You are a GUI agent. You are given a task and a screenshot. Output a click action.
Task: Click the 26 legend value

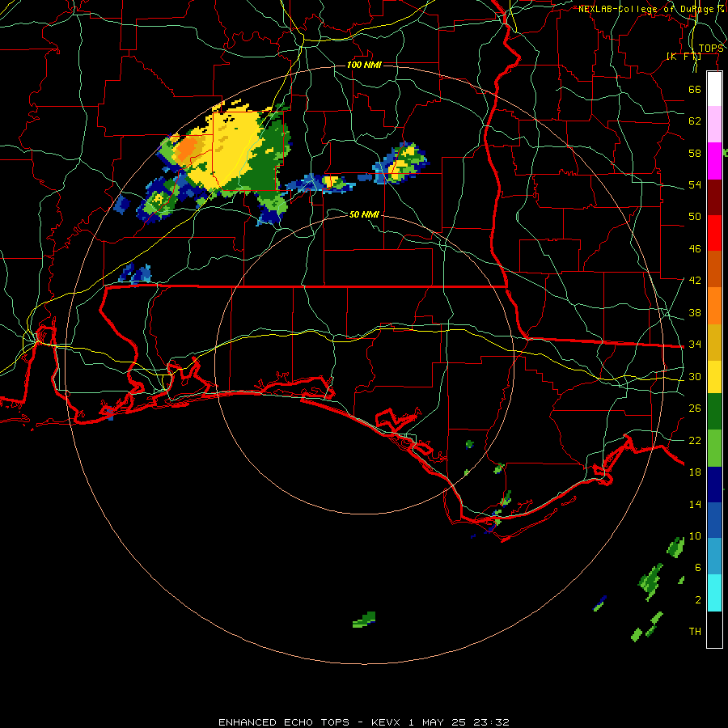695,408
